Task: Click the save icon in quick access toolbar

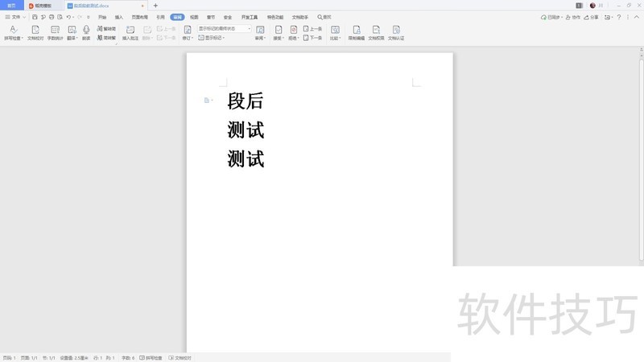Action: tap(35, 17)
